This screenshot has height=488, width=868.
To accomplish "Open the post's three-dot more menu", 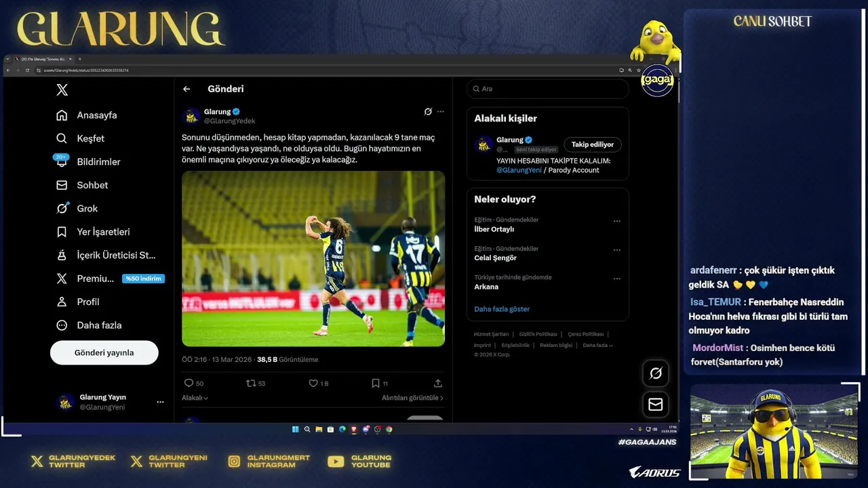I will (441, 112).
